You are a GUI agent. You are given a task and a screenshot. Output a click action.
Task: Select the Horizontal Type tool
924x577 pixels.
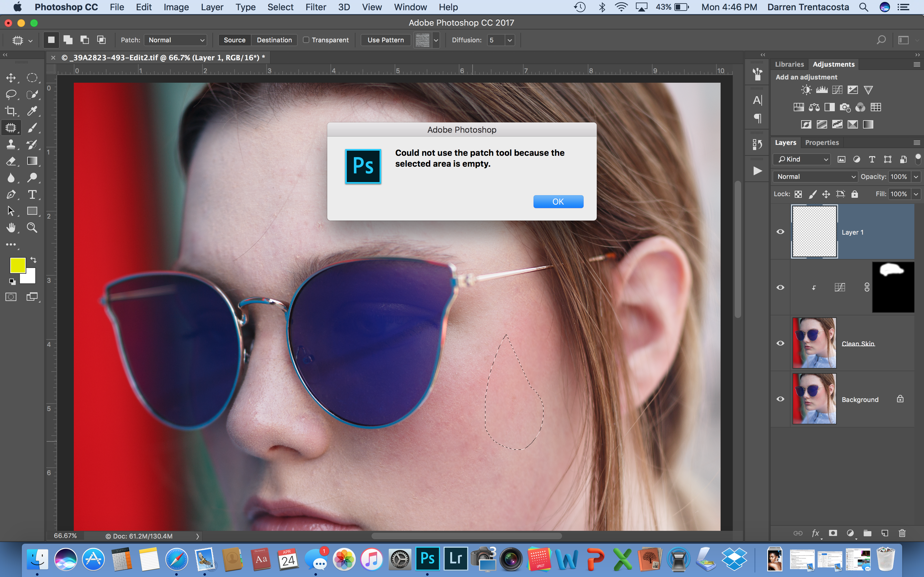pos(32,195)
